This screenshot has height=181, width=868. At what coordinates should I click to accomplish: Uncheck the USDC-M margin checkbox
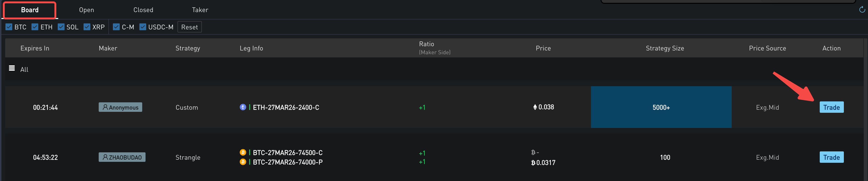(x=143, y=27)
